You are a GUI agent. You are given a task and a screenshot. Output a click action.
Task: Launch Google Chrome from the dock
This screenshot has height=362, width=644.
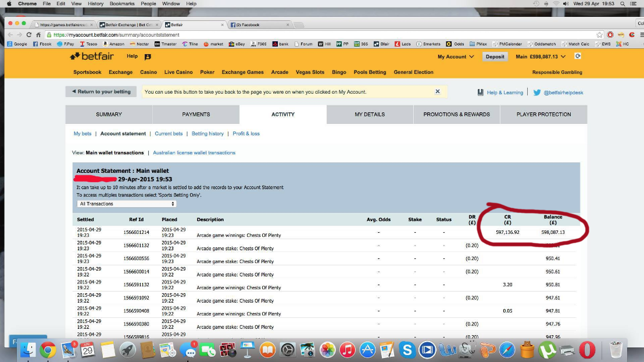(x=48, y=350)
